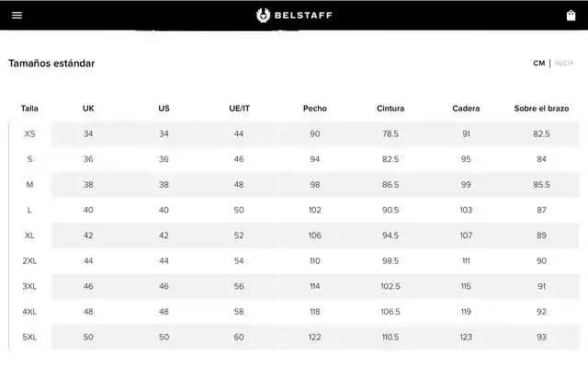Click the Pecho column header
This screenshot has height=367, width=588.
(315, 109)
